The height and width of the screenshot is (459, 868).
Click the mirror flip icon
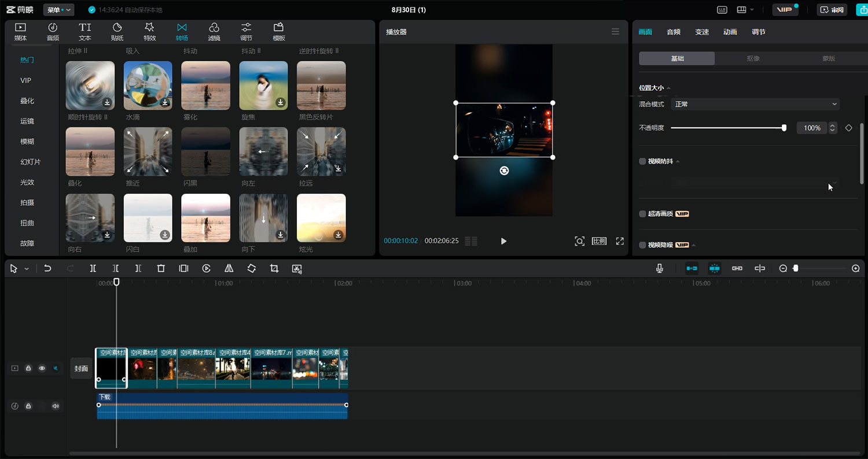point(229,269)
